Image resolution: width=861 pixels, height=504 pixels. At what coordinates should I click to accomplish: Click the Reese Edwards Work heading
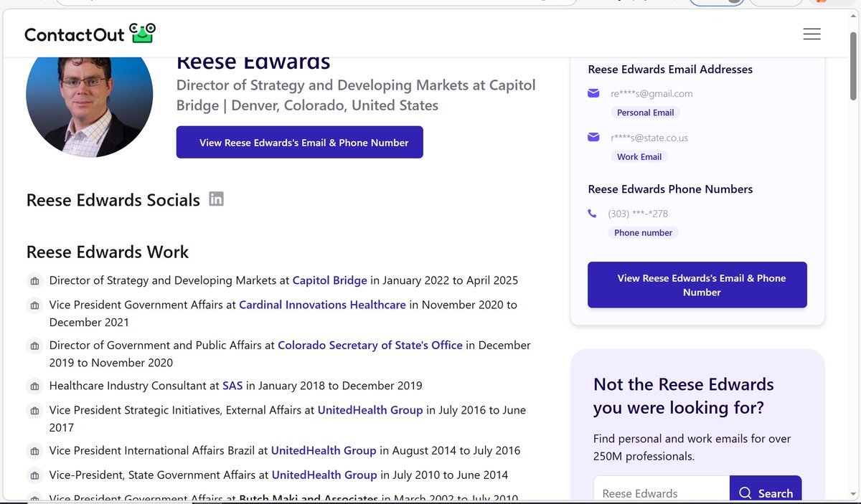(108, 252)
